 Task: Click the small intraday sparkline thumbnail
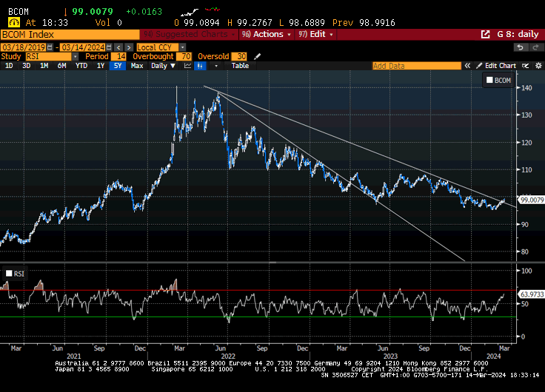190,12
